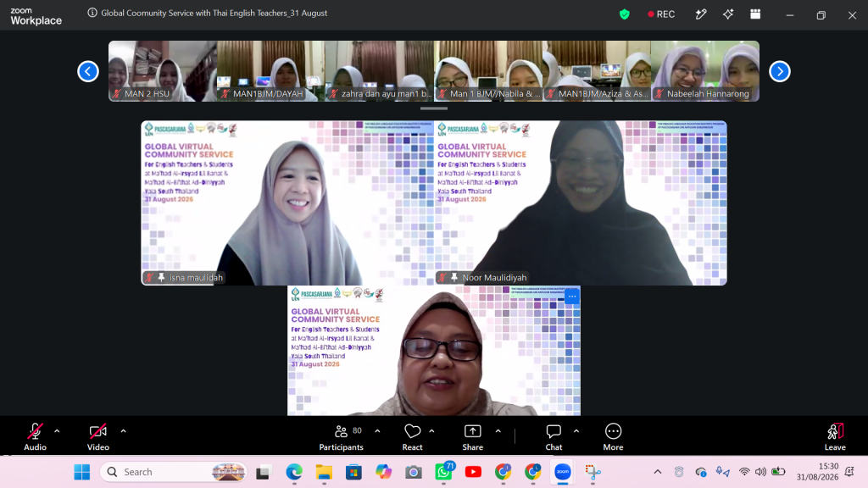The width and height of the screenshot is (868, 488).
Task: Open the AI Companion sparkle icon
Action: pyautogui.click(x=728, y=14)
